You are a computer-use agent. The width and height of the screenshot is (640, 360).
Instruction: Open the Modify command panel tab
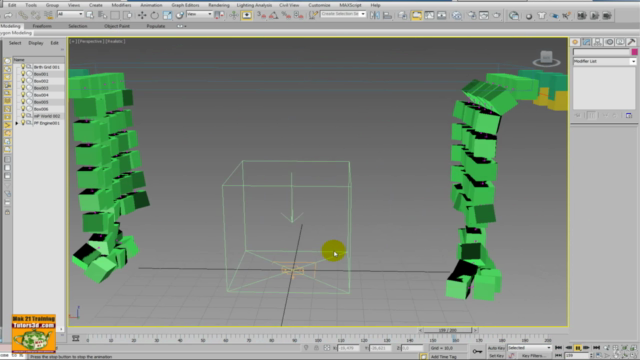point(587,42)
